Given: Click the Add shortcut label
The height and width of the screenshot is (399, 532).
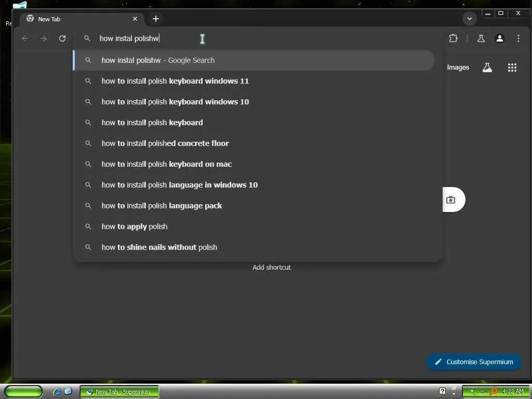Looking at the screenshot, I should [x=271, y=268].
